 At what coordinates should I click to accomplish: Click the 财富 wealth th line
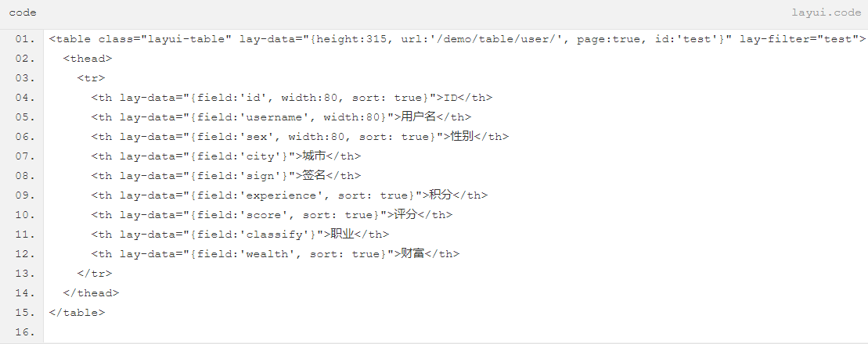point(276,254)
